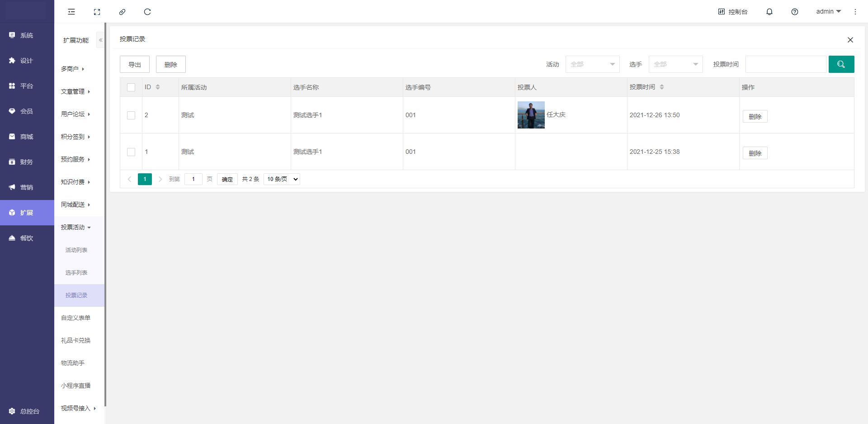The width and height of the screenshot is (868, 424).
Task: Click the green search button
Action: pos(841,64)
